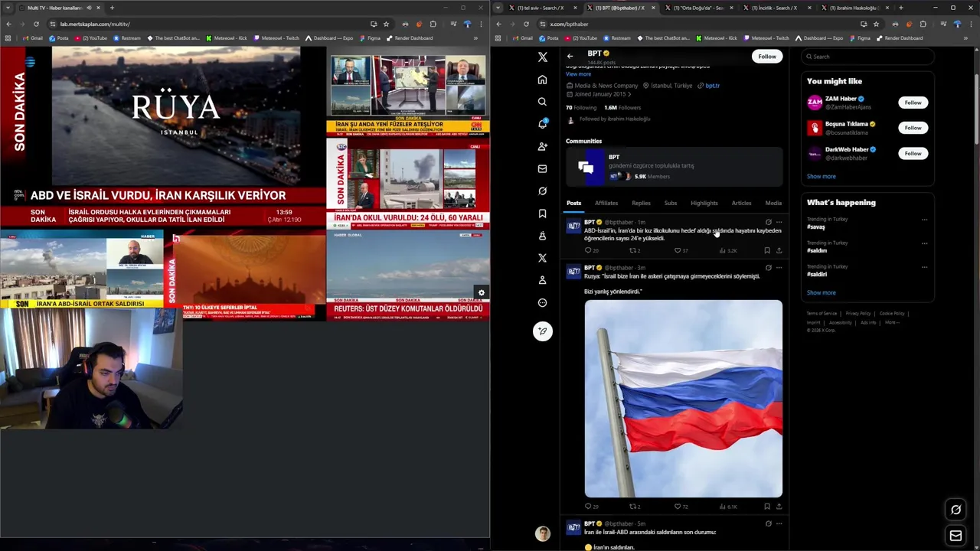Open the X Explore search icon

click(542, 102)
